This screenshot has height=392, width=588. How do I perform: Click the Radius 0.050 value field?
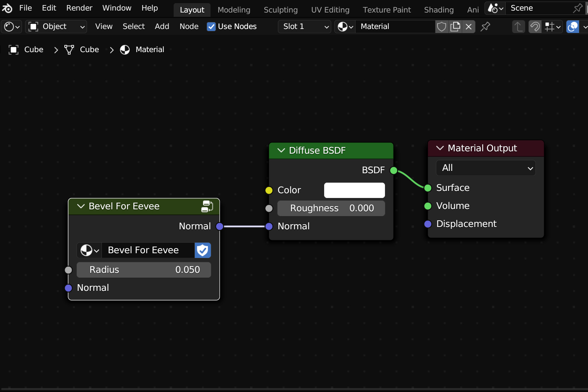[x=144, y=270]
